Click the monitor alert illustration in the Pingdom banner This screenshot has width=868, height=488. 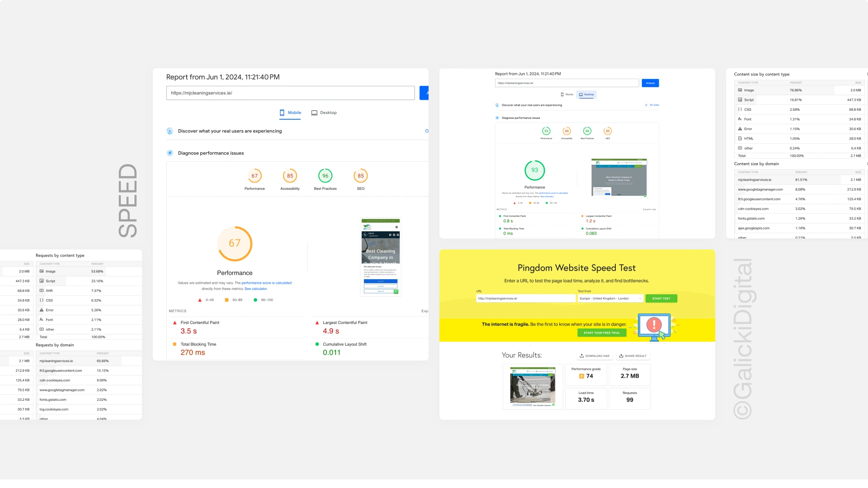pyautogui.click(x=654, y=327)
